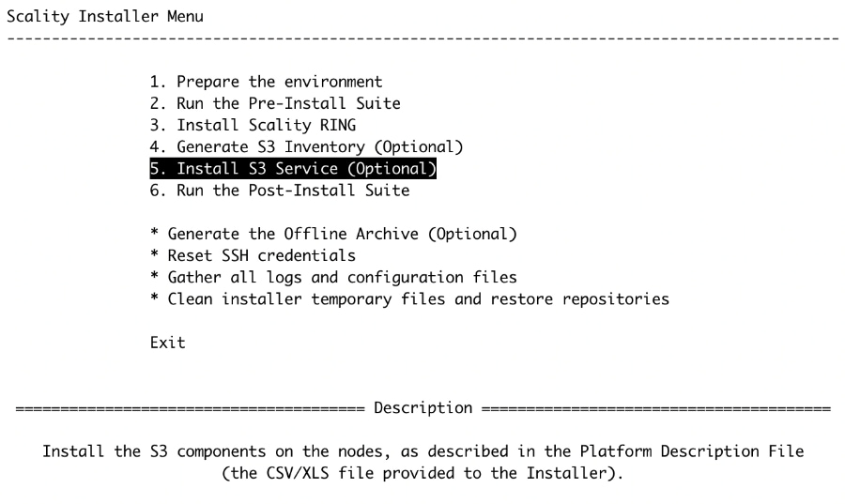Screen dimensions: 845x504
Task: Click the Exit entry
Action: click(x=168, y=343)
